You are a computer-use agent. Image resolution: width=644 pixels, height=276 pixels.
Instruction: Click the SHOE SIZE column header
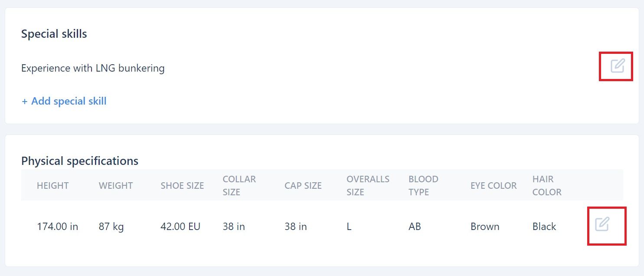point(182,186)
